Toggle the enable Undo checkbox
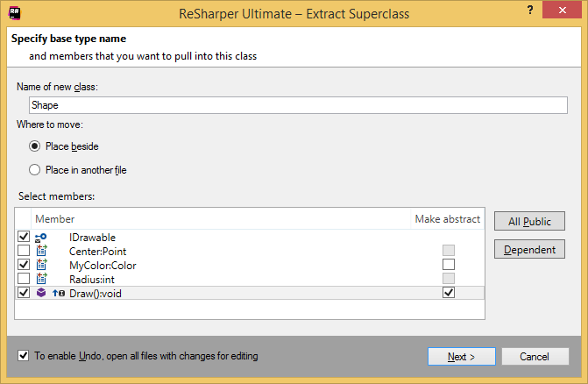Image resolution: width=588 pixels, height=384 pixels. (23, 356)
